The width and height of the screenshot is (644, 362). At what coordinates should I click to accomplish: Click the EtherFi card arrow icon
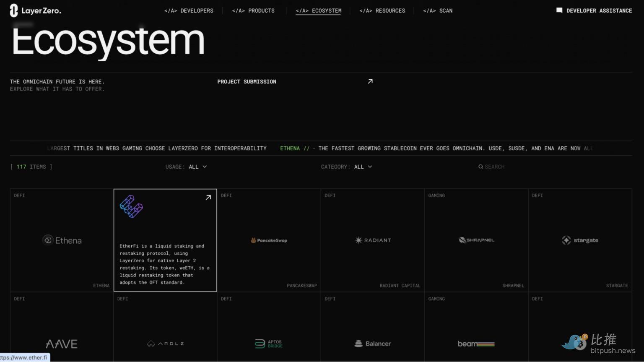point(208,198)
